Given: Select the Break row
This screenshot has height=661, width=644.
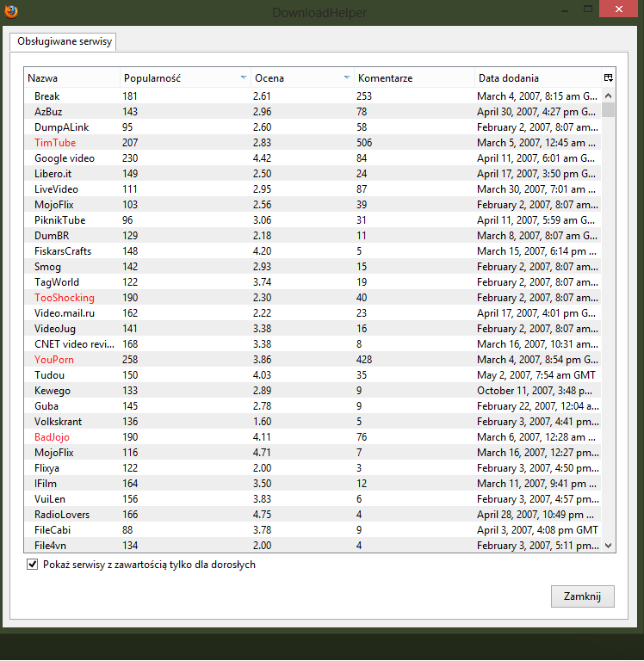Looking at the screenshot, I should click(x=313, y=96).
